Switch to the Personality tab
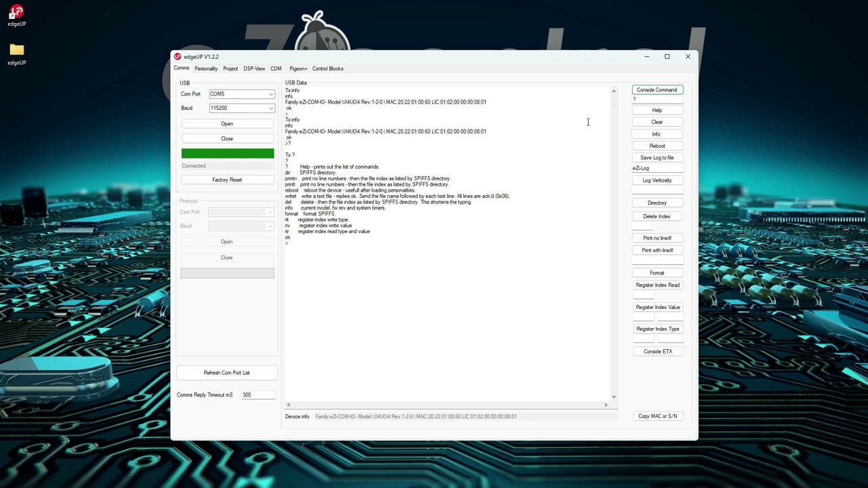 [x=206, y=68]
